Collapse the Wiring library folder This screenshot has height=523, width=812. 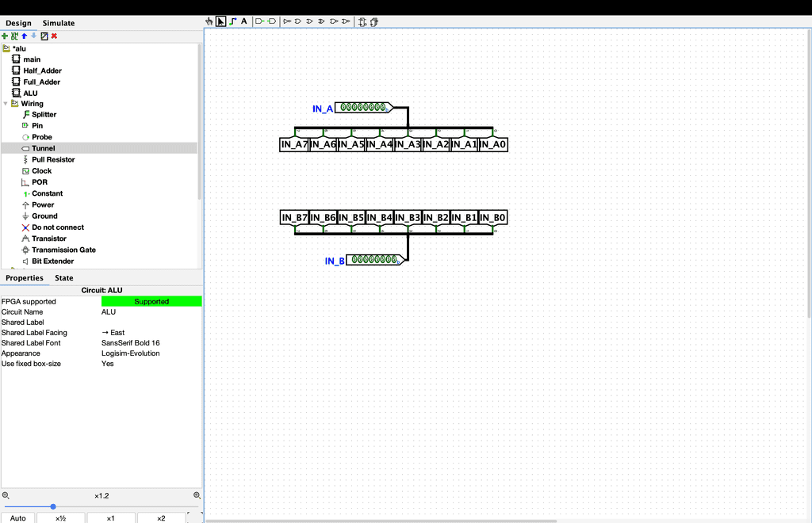6,104
